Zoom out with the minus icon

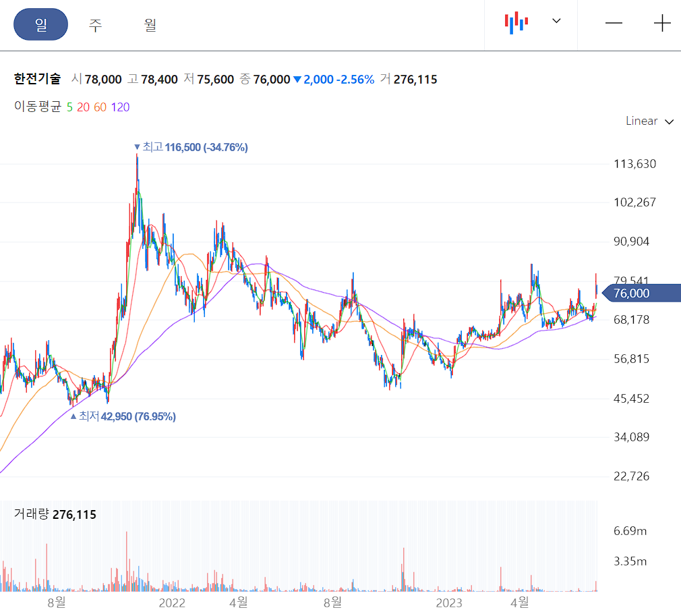614,23
